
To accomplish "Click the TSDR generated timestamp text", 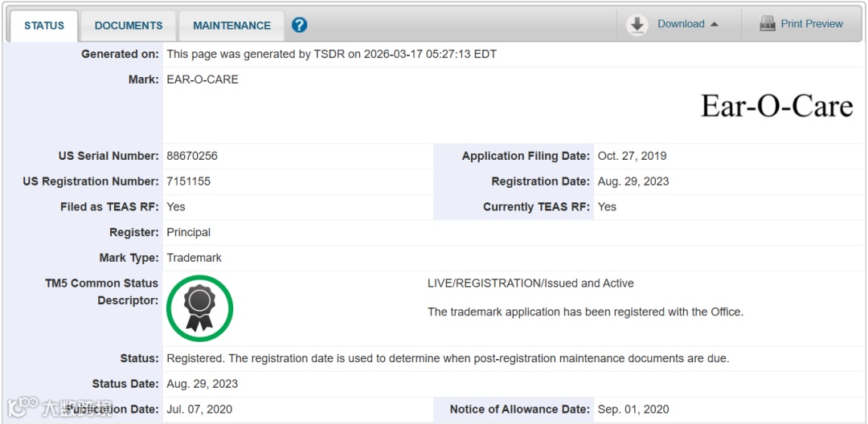I will click(x=332, y=54).
